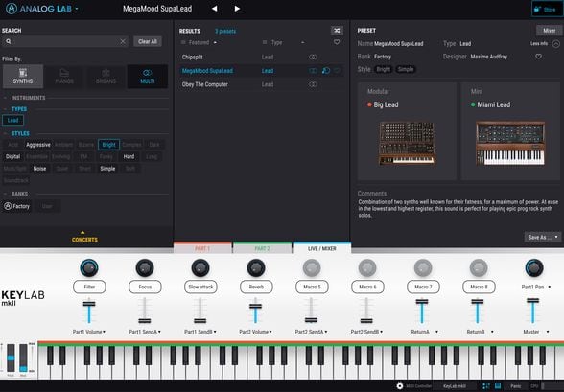
Task: Click the Panic button
Action: tap(516, 386)
